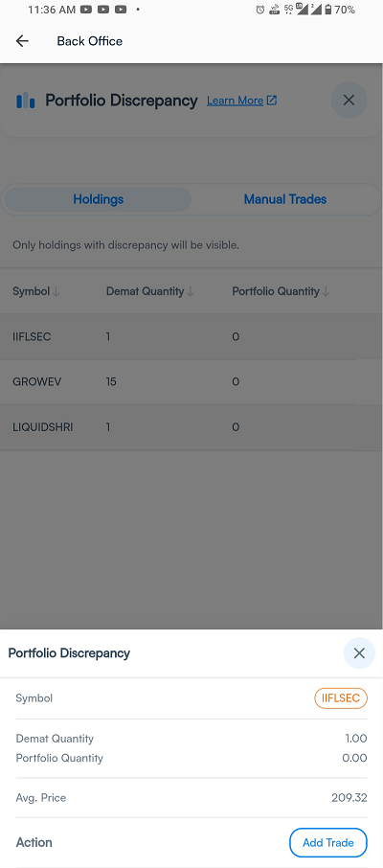
Task: Click the Add Trade button
Action: tap(328, 842)
